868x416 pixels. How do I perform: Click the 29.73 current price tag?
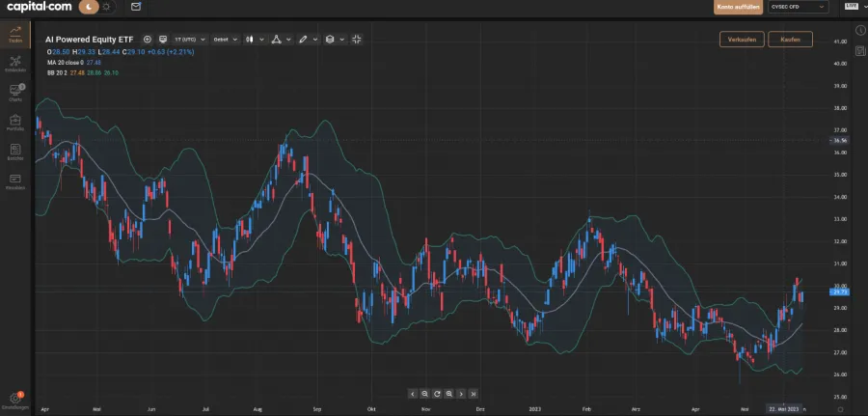coord(840,291)
